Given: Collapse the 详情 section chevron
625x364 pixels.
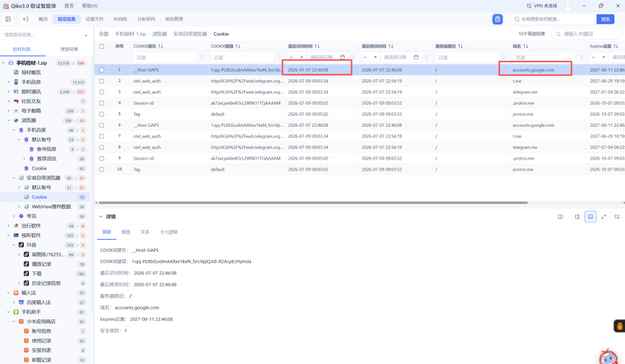Looking at the screenshot, I should pos(101,217).
